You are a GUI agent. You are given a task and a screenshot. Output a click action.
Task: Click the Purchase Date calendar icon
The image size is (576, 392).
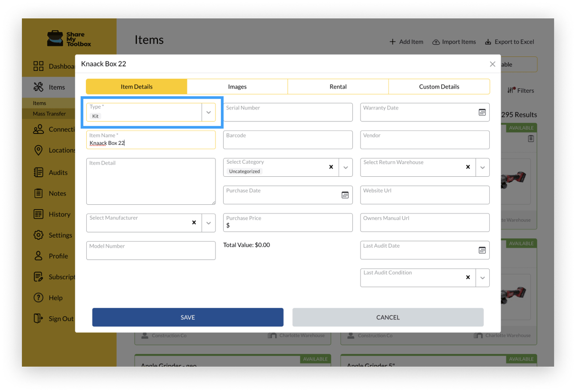point(345,195)
